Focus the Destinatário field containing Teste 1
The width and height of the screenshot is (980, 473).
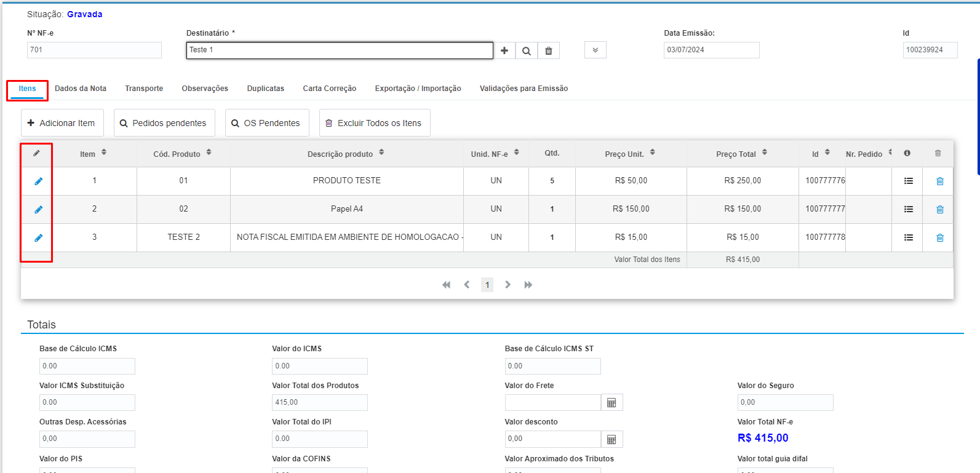tap(340, 50)
